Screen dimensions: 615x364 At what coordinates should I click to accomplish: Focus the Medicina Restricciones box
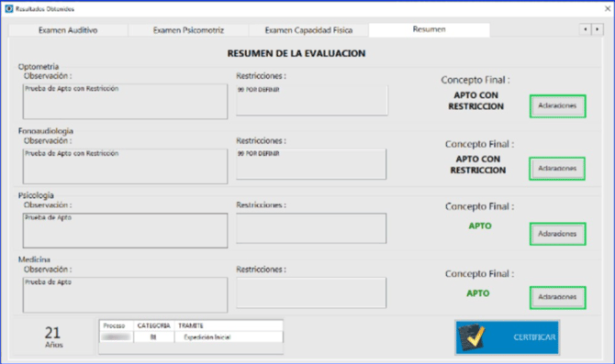311,292
